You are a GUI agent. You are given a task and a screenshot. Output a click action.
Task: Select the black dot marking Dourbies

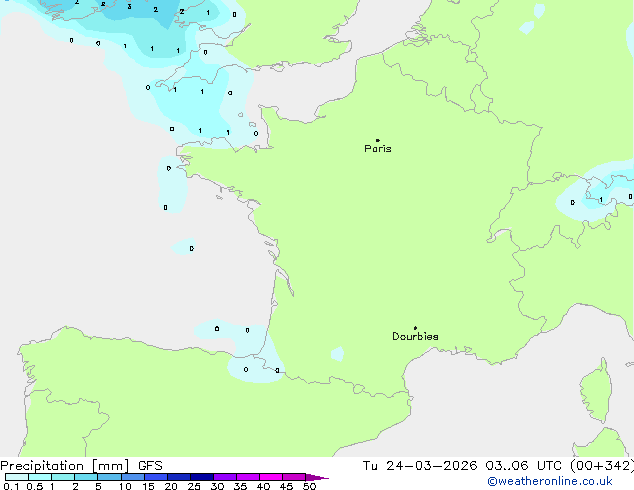click(x=415, y=328)
